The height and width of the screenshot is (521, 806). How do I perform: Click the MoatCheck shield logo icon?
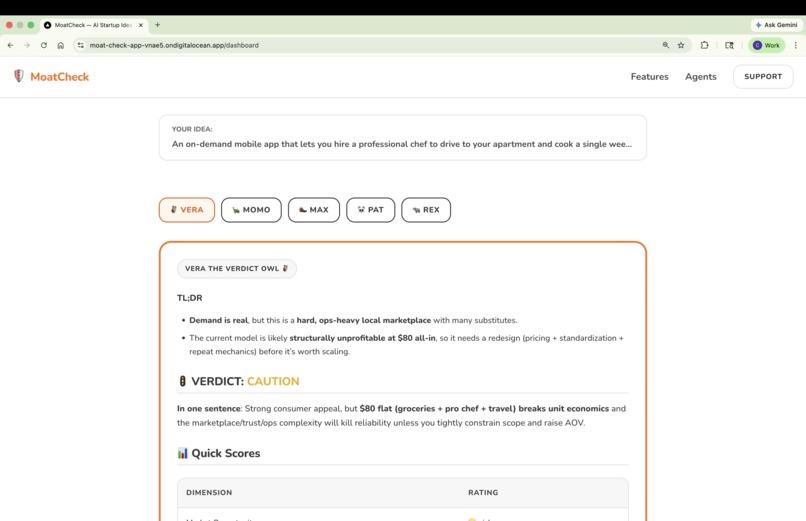19,76
